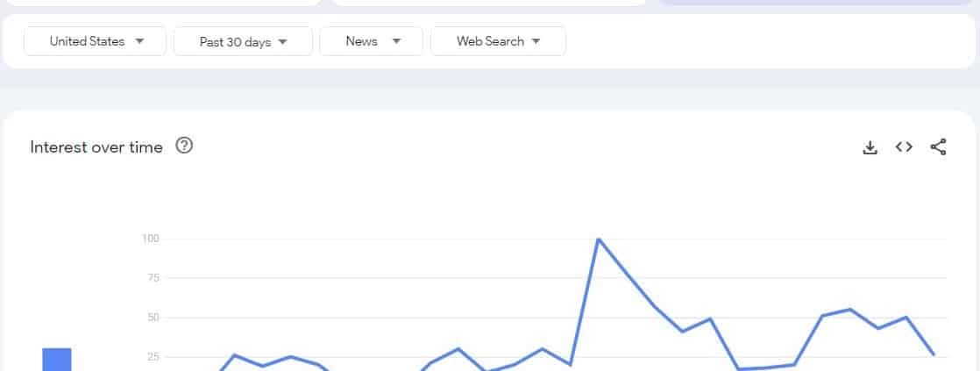Click the arrow beside Web Search
The image size is (980, 371).
coord(536,41)
